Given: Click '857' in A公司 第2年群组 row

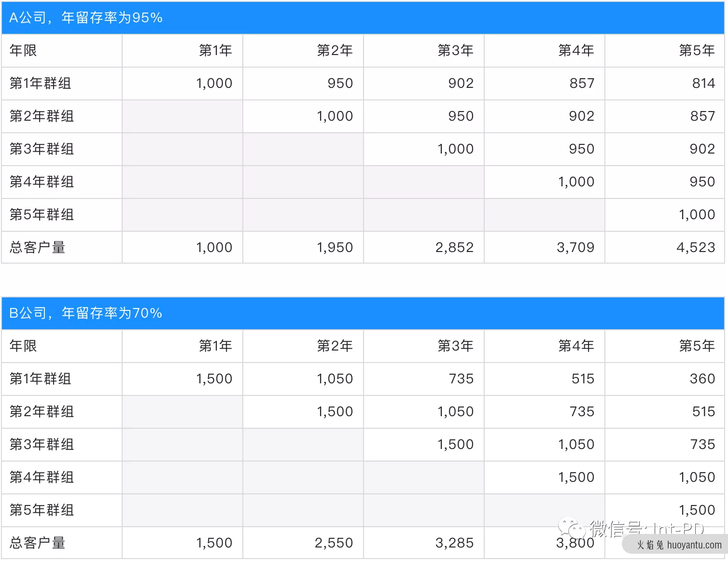Looking at the screenshot, I should [702, 116].
